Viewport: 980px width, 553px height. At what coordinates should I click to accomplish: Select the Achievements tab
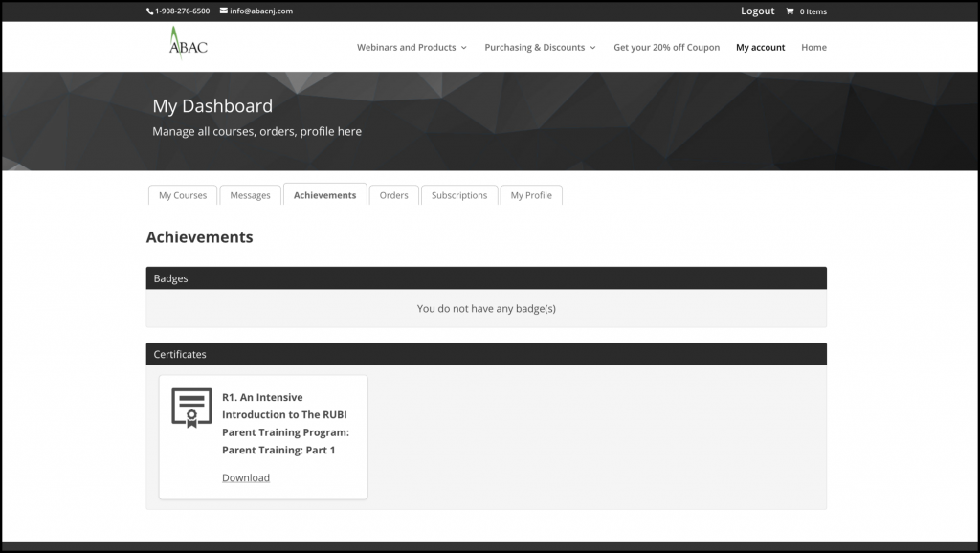[x=324, y=195]
